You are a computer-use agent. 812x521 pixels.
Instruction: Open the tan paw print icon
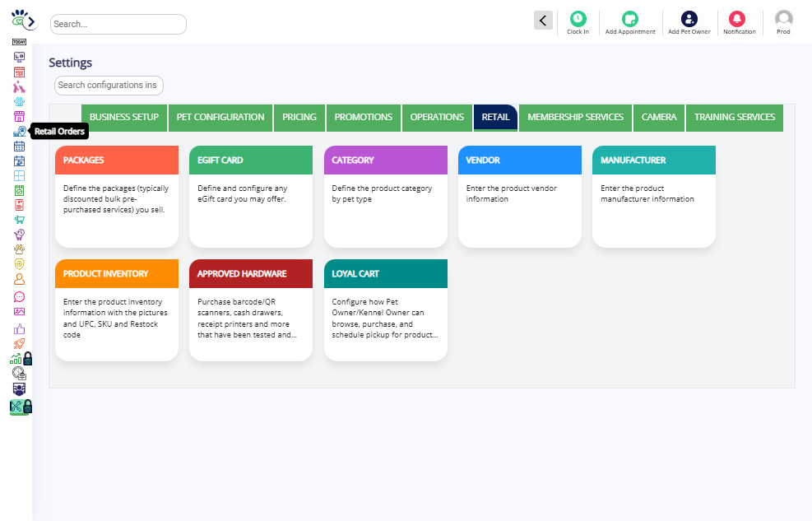(x=19, y=249)
